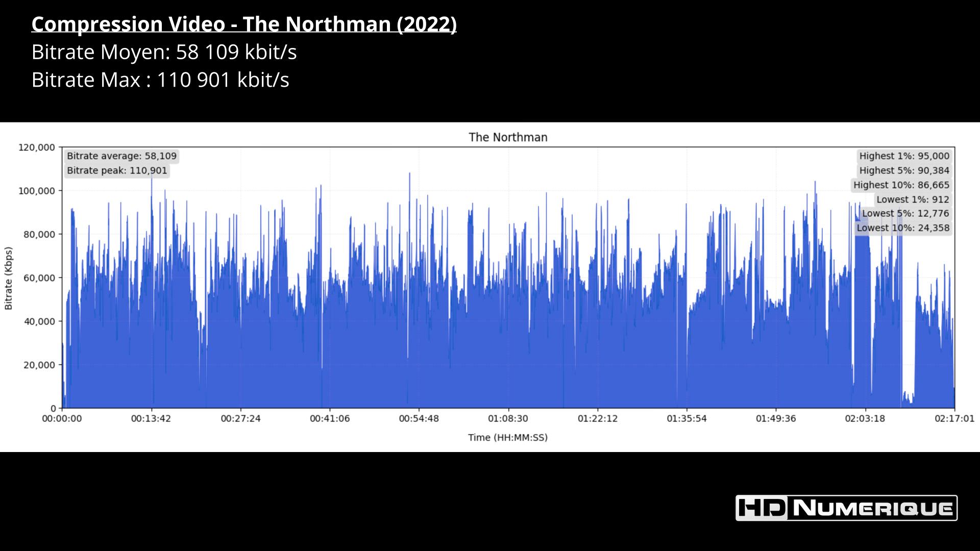Click the 120,000 y-axis tick label

pos(36,147)
